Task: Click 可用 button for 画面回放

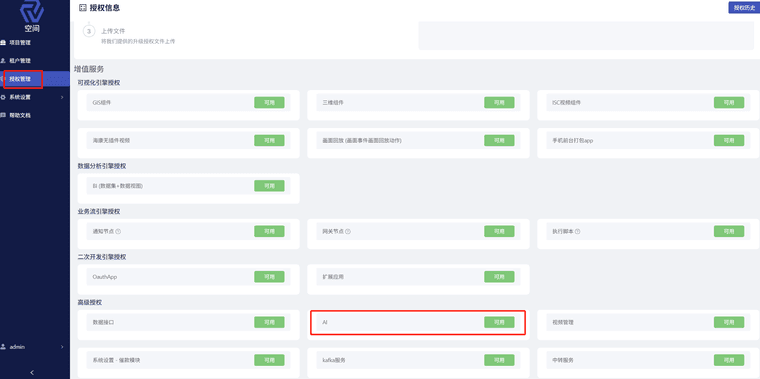Action: (x=499, y=140)
